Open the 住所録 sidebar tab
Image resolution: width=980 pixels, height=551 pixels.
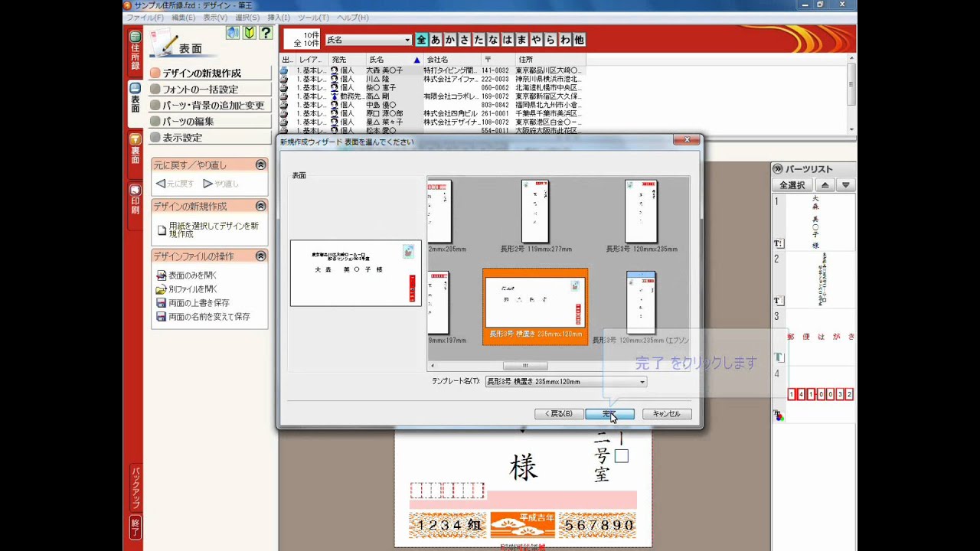point(135,52)
